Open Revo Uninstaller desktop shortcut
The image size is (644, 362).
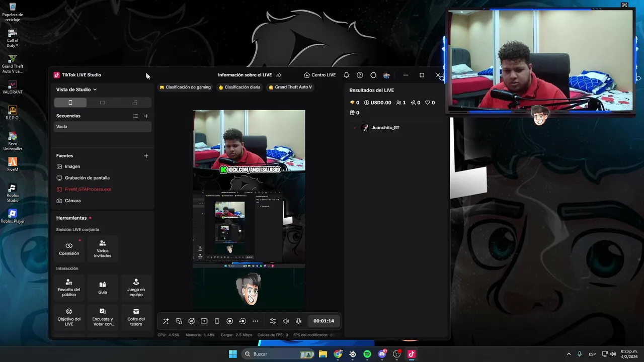[x=13, y=141]
